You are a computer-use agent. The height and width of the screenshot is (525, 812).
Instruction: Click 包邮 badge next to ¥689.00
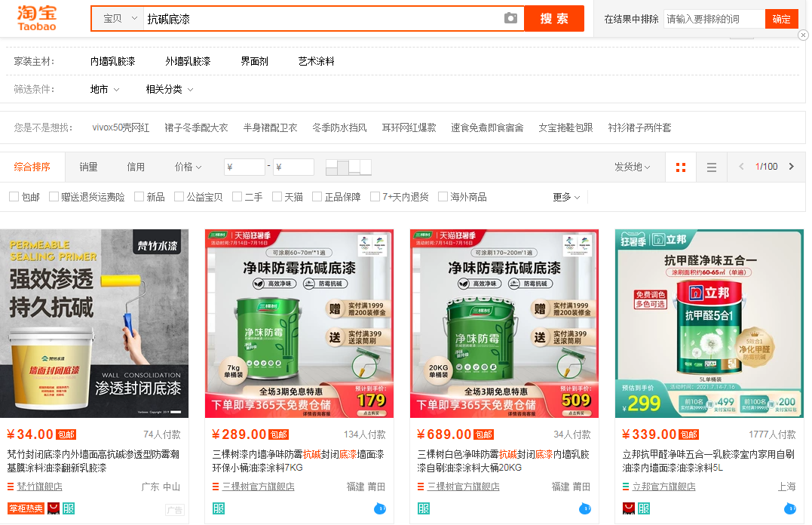click(484, 434)
